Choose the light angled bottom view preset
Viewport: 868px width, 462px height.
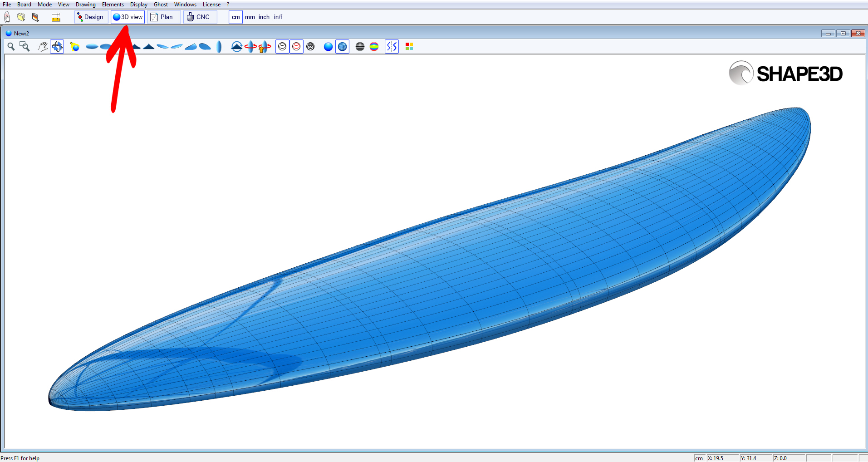[177, 46]
